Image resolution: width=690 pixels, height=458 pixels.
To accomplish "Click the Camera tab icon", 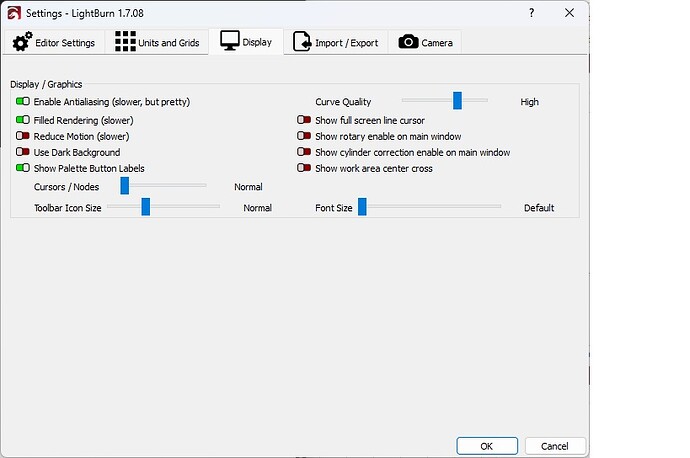I will coord(408,42).
